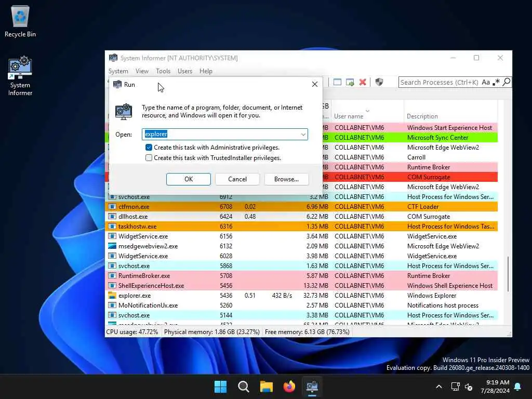532x399 pixels.
Task: Click the WidgetService.exe PID 6156 icon
Action: point(112,236)
